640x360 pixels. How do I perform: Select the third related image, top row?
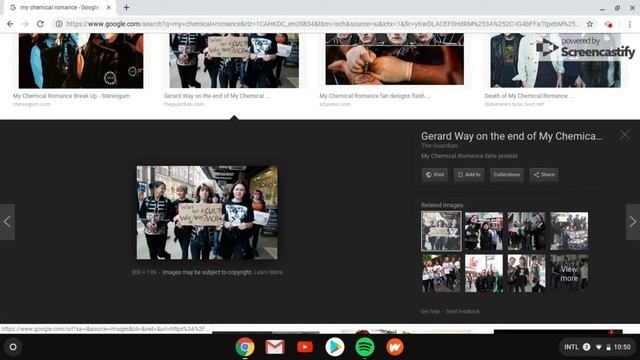526,231
